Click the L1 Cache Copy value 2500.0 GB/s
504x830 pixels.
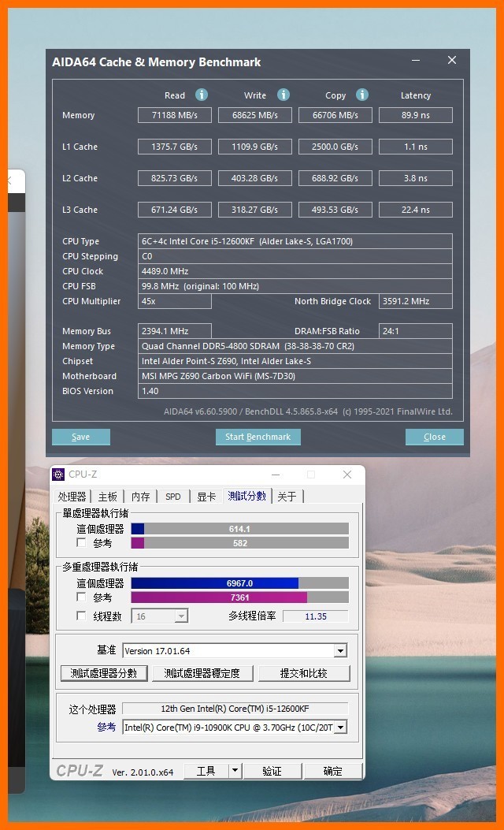click(335, 147)
